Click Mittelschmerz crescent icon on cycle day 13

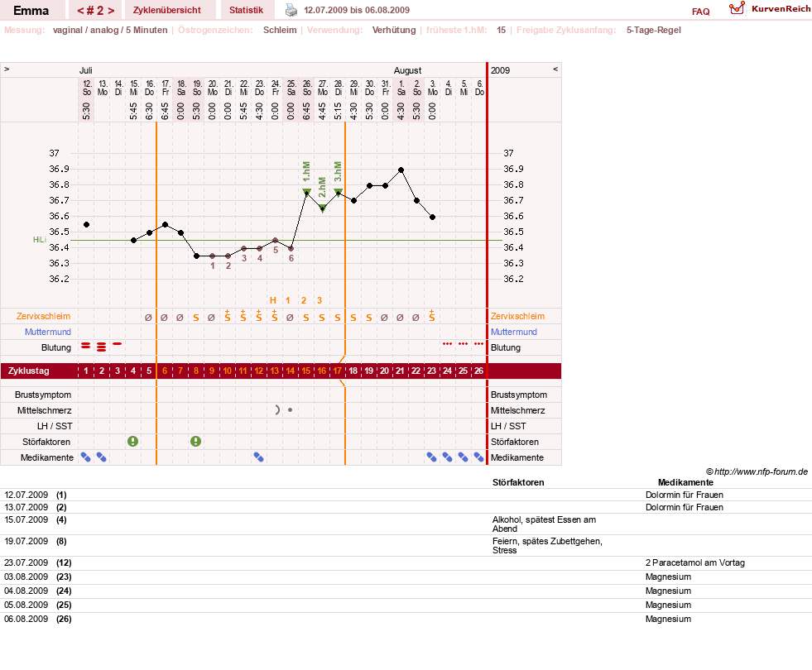pos(277,409)
